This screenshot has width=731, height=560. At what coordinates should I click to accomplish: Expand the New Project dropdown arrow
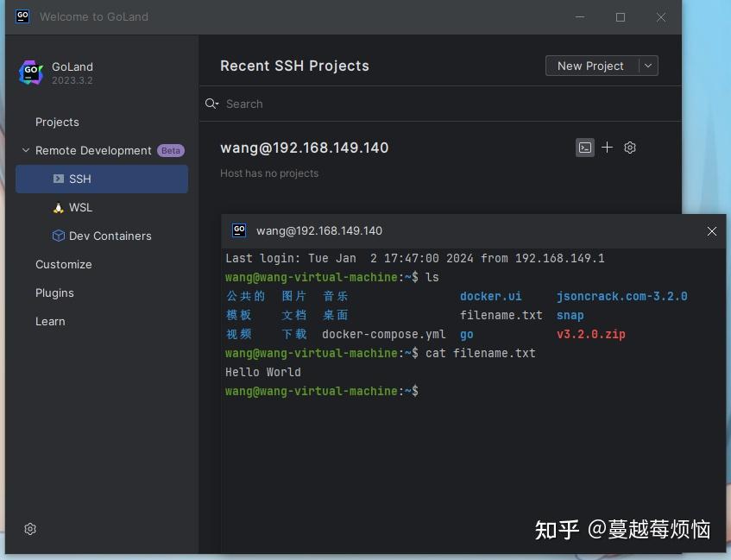pyautogui.click(x=648, y=66)
